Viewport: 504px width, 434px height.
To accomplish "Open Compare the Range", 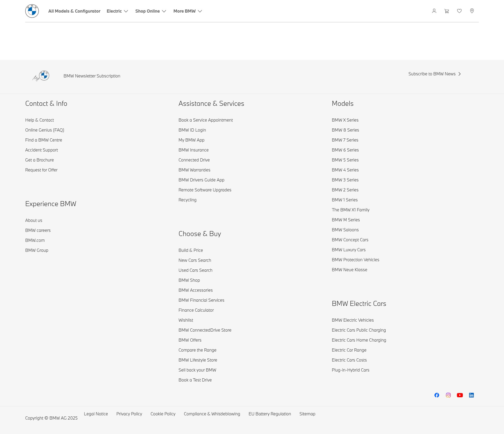I will [197, 350].
